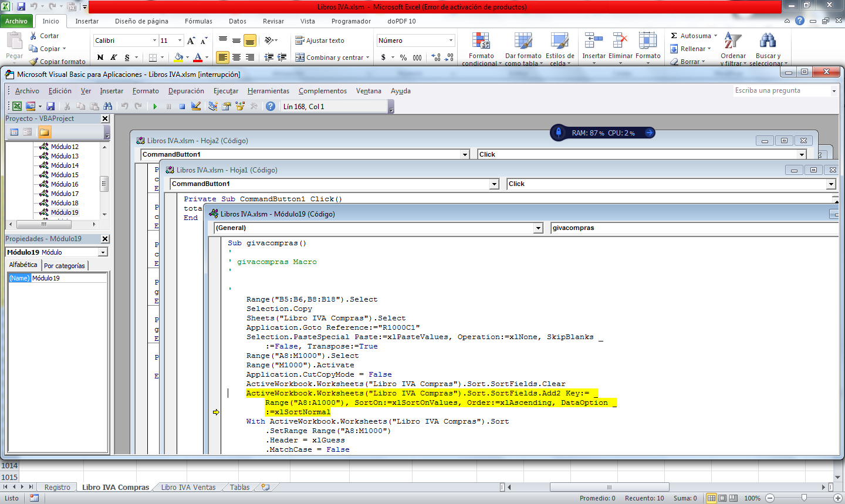Toggle right text alignment in ribbon
The height and width of the screenshot is (504, 845).
click(x=249, y=57)
